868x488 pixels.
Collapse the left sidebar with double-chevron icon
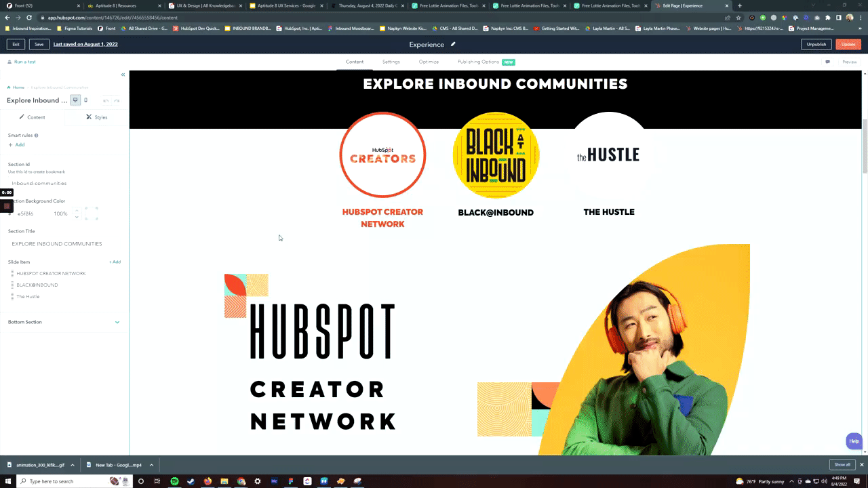pos(123,75)
